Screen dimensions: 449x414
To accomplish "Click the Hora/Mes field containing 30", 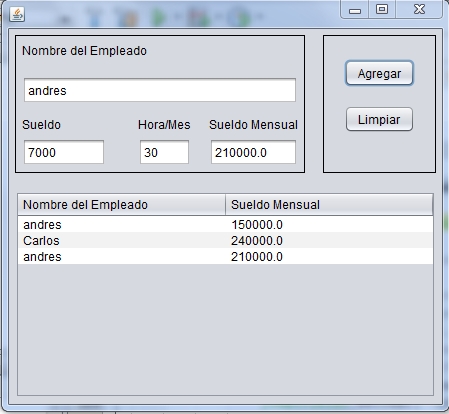I will tap(164, 152).
